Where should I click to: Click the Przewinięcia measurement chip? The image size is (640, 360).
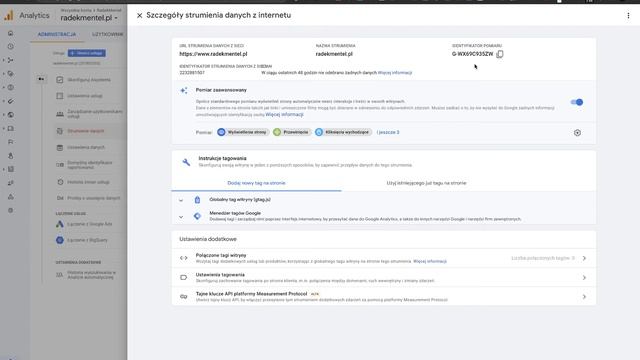pos(291,132)
